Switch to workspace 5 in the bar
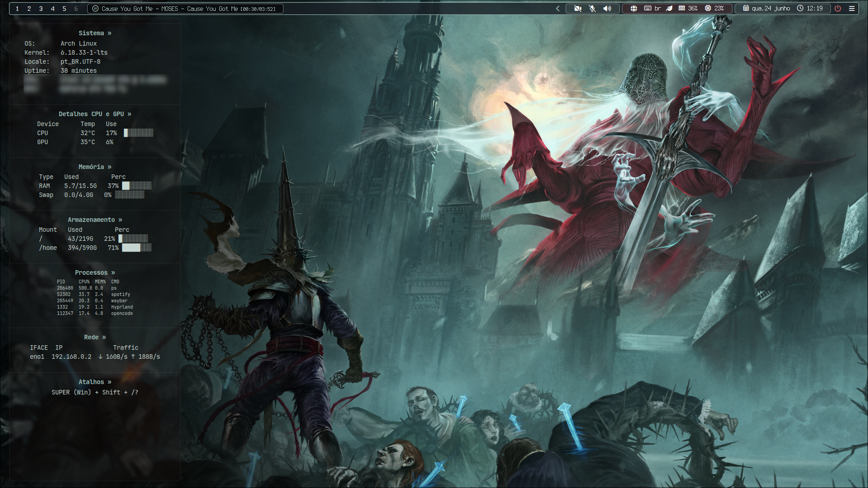868x488 pixels. pyautogui.click(x=64, y=9)
